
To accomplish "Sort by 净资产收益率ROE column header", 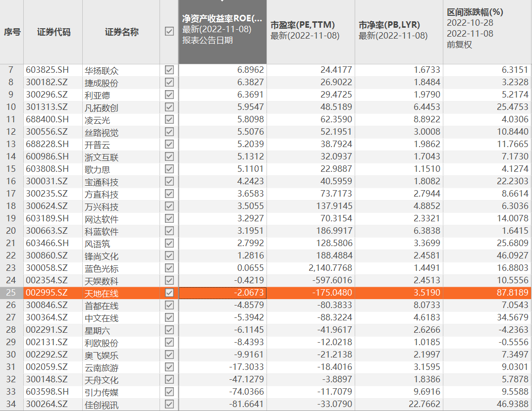I will (x=222, y=32).
